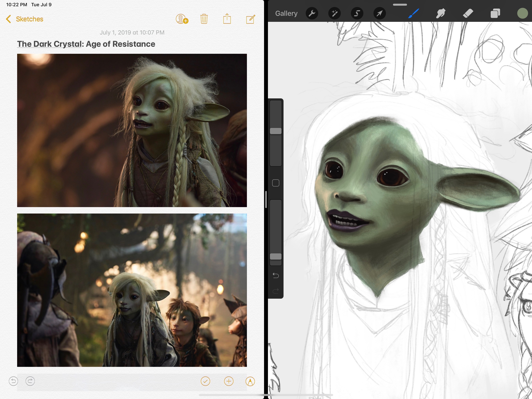Open the green color picker swatch

522,13
